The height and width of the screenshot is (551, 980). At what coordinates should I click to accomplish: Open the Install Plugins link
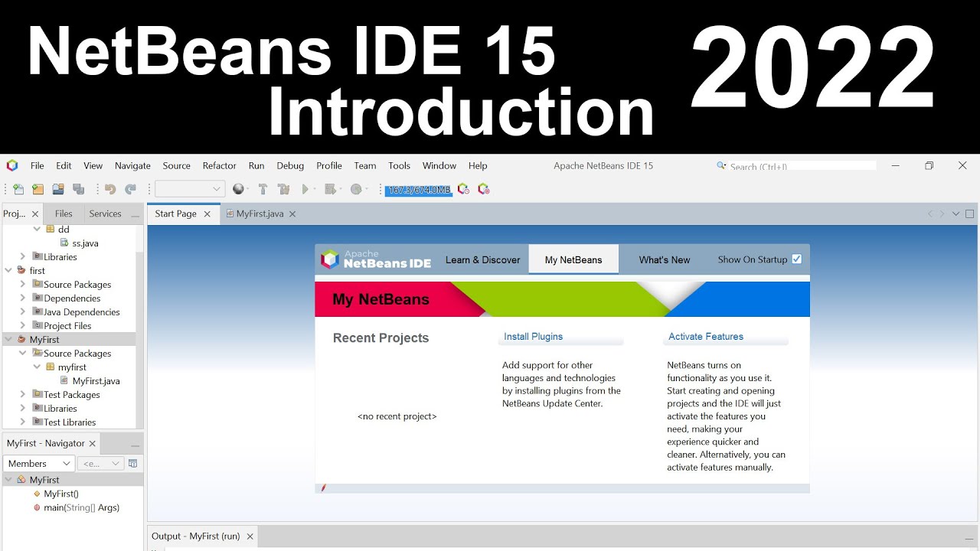pyautogui.click(x=533, y=336)
